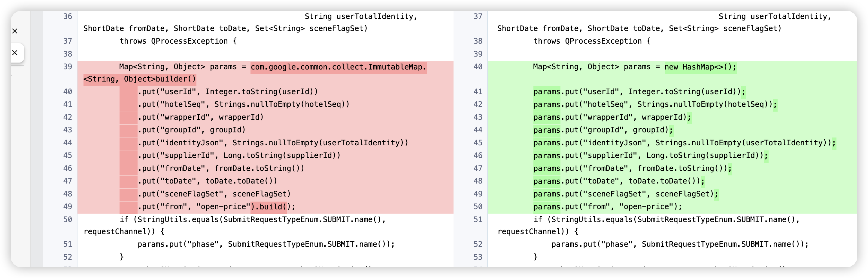This screenshot has height=278, width=868.
Task: Click the removed 'sceneFlagSet' put line
Action: point(214,194)
